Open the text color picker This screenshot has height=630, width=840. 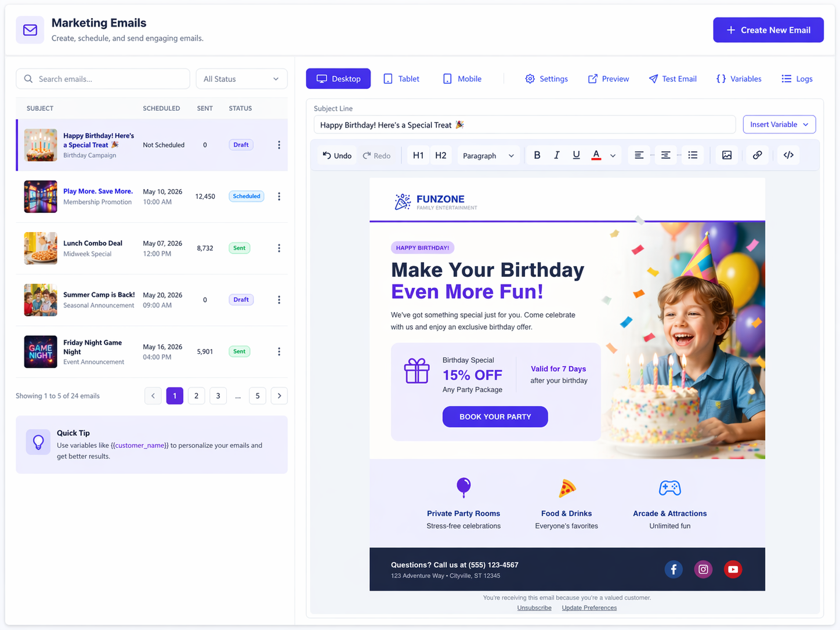[x=596, y=155]
